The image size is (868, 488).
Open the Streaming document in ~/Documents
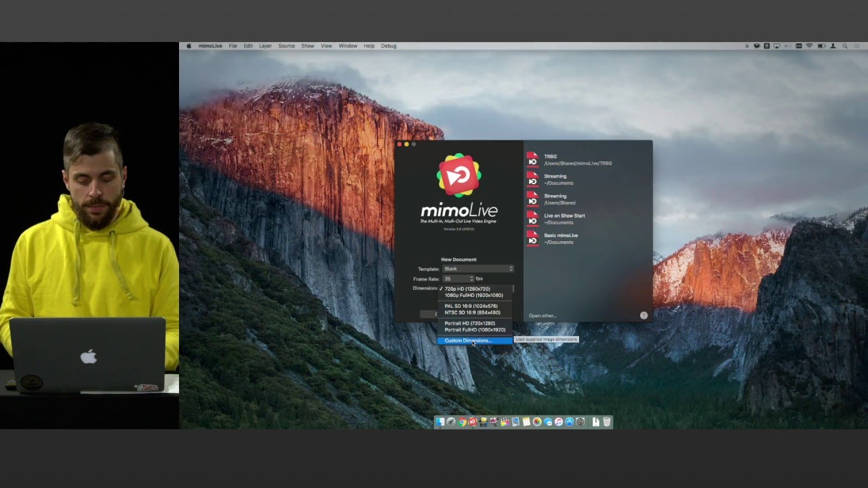point(549,179)
